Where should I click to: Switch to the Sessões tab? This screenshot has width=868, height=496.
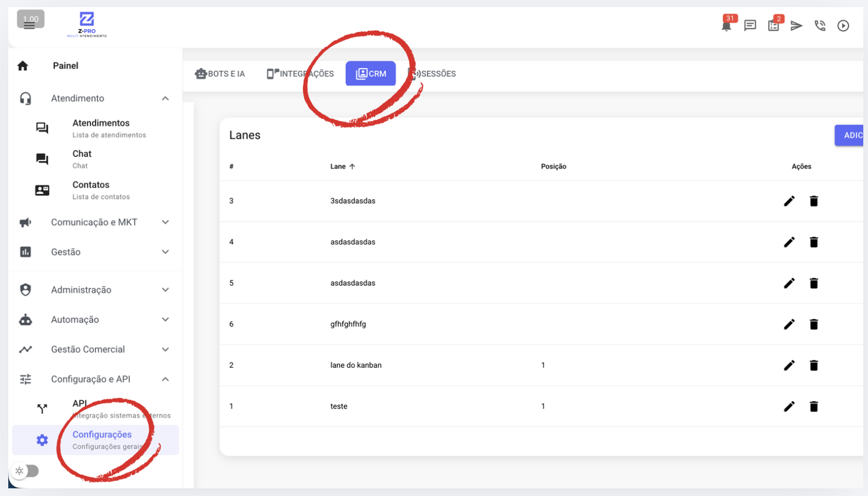pos(433,74)
